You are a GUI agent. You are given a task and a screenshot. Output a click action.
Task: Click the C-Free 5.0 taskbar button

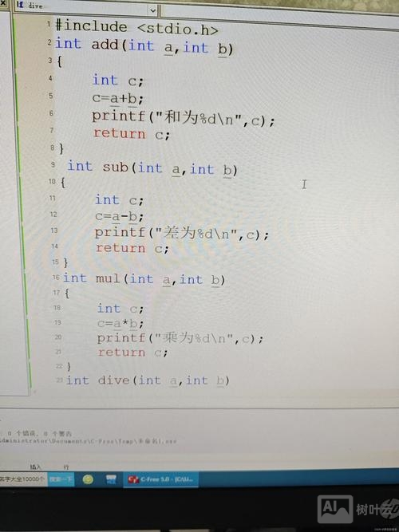[x=160, y=479]
